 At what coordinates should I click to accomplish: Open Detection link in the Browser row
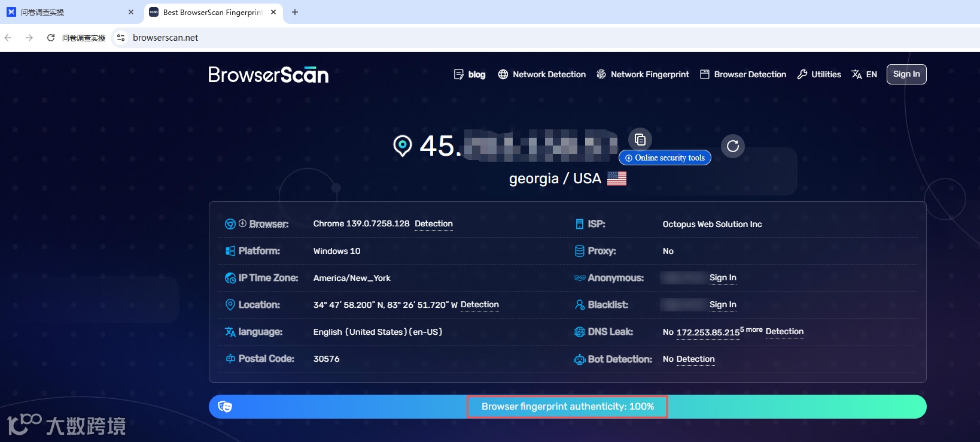(434, 224)
